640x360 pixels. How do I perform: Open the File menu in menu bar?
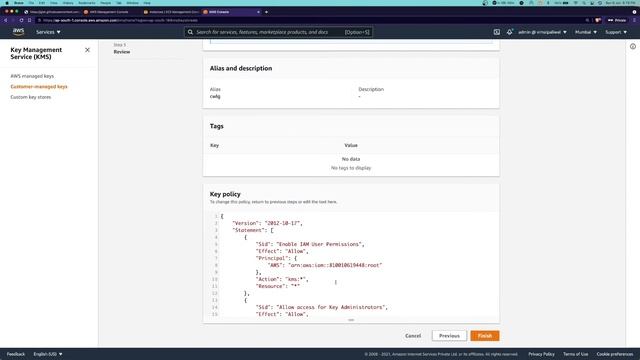tap(31, 3)
